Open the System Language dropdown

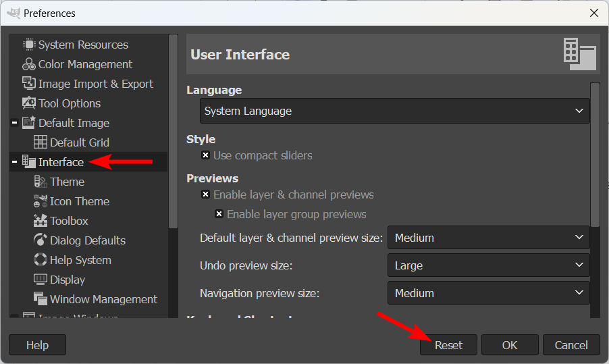394,111
